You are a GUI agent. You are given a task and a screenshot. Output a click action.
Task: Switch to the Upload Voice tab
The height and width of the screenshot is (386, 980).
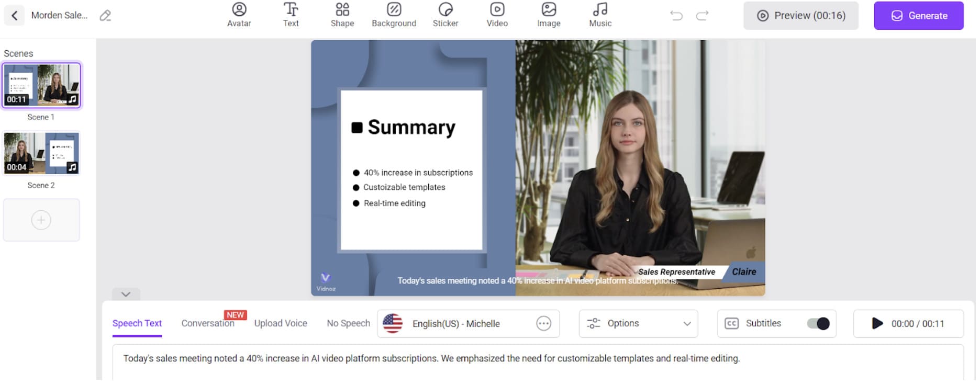[x=281, y=324]
